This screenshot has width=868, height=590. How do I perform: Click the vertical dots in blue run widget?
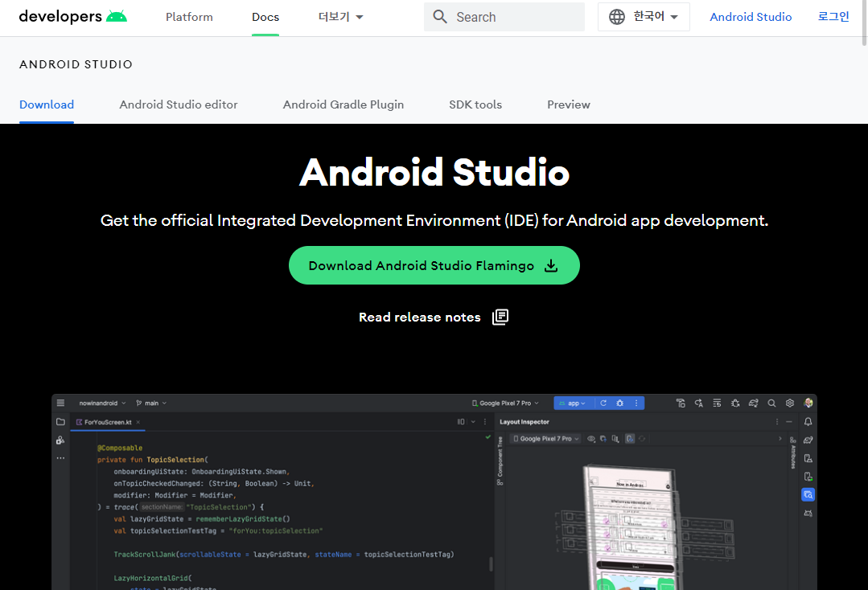(636, 403)
